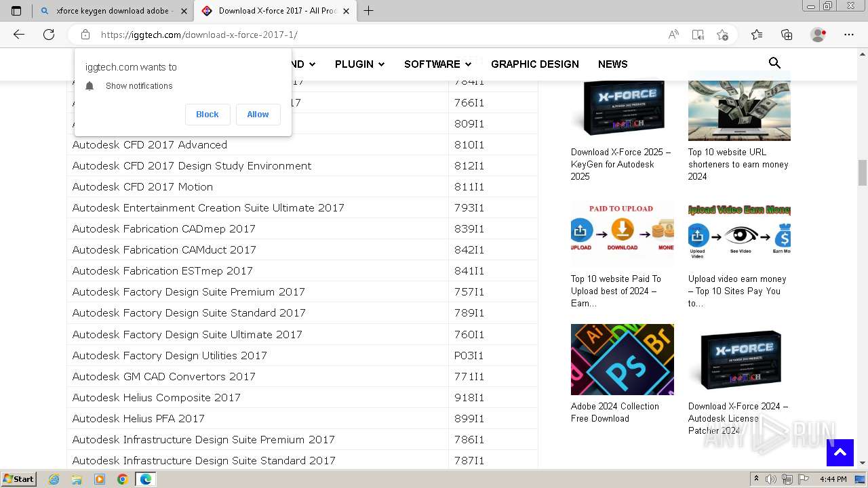This screenshot has height=488, width=868.
Task: Open a new tab with plus icon
Action: coord(368,11)
